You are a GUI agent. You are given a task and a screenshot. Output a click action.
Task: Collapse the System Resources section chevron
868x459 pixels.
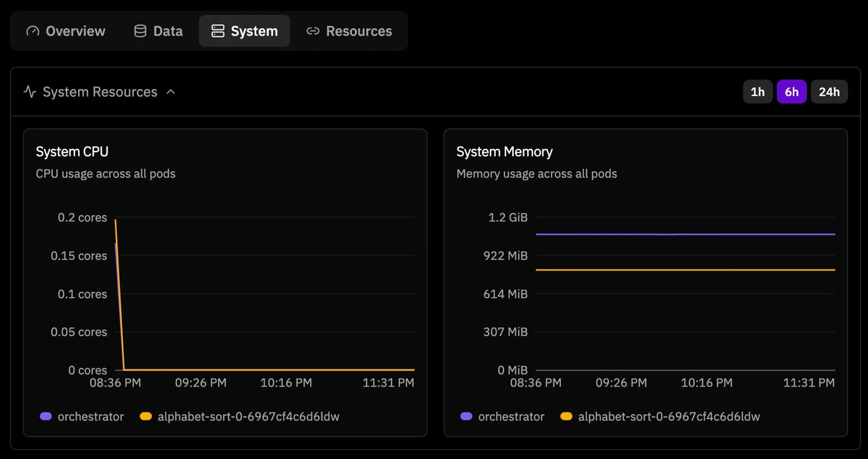coord(170,92)
